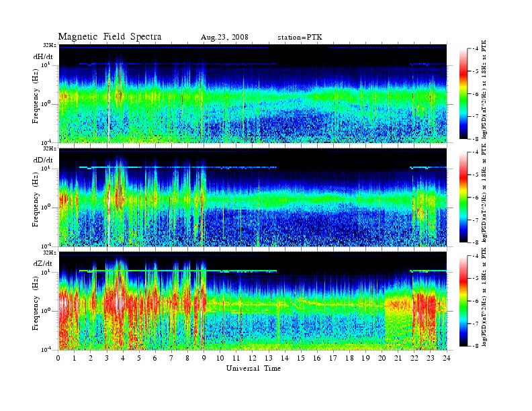Click the "16" hour tick on Universal Time axis
Screen dimensions: 532x411
pos(317,358)
